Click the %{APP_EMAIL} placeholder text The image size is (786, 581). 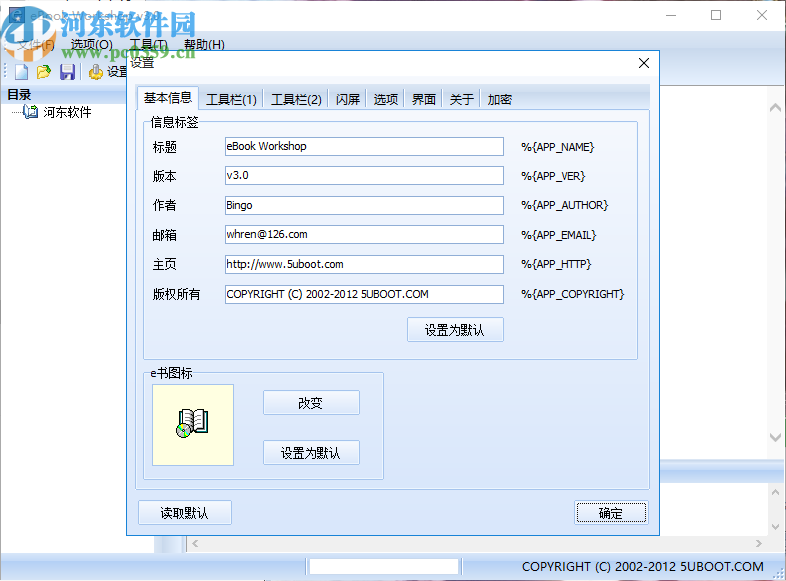558,235
